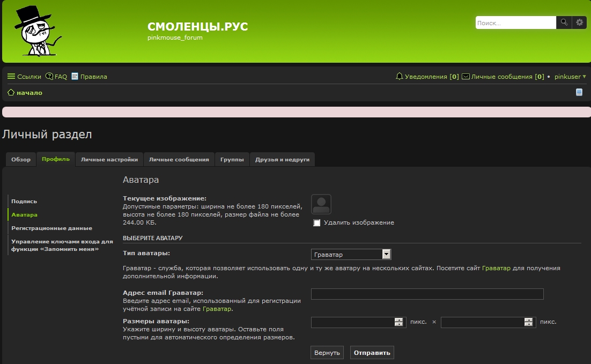Open the Ссылки quick links menu

pos(24,77)
